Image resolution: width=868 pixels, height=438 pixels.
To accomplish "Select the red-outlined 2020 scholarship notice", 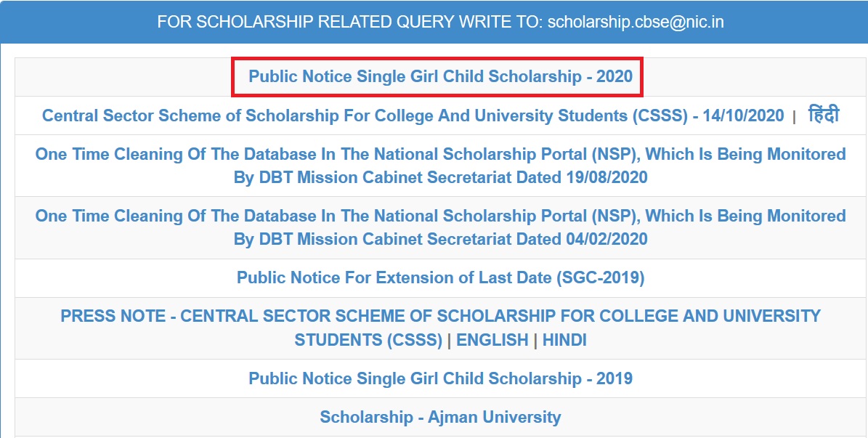I will pos(437,76).
